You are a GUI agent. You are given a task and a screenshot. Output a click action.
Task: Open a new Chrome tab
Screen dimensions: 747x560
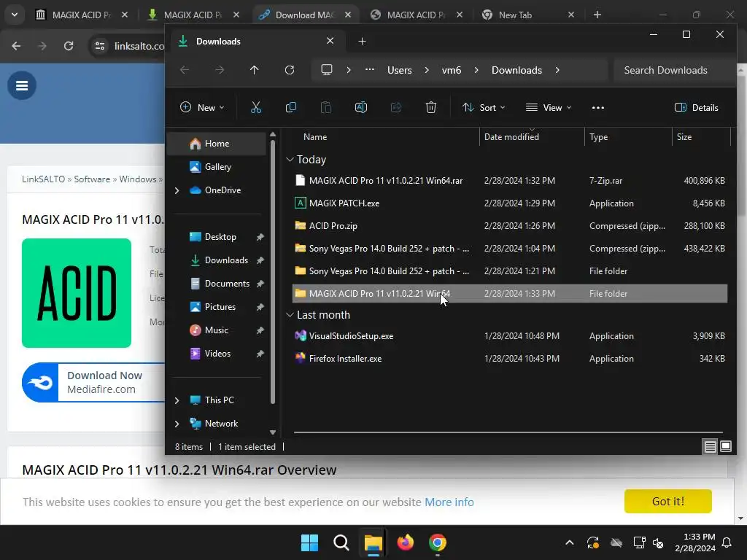coord(597,15)
